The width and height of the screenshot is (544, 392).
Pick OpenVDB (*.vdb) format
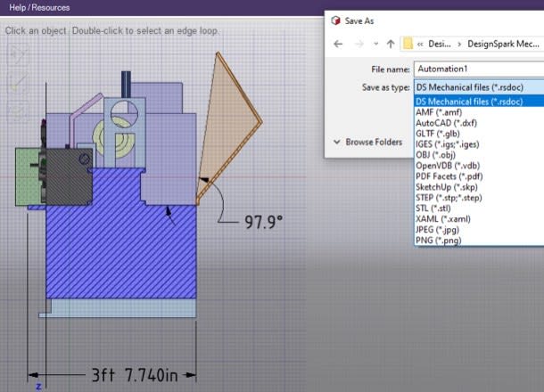[479, 166]
